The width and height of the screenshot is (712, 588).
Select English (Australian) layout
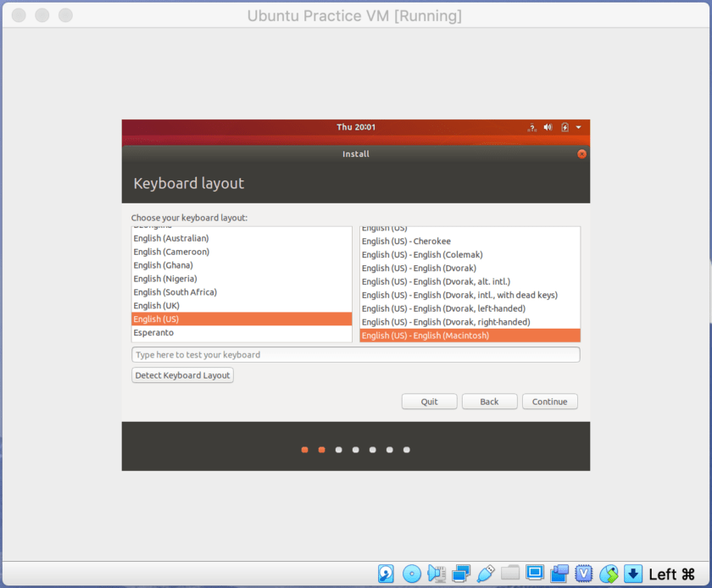(242, 238)
